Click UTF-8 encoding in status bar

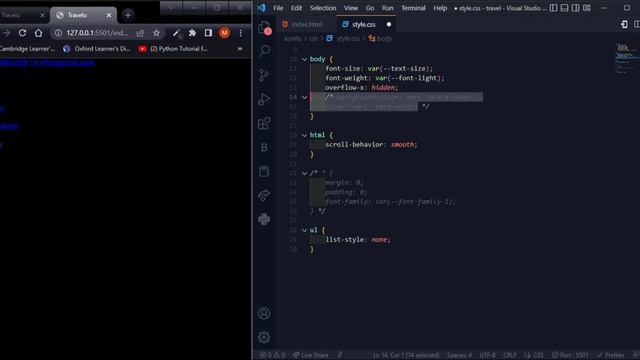pos(487,355)
